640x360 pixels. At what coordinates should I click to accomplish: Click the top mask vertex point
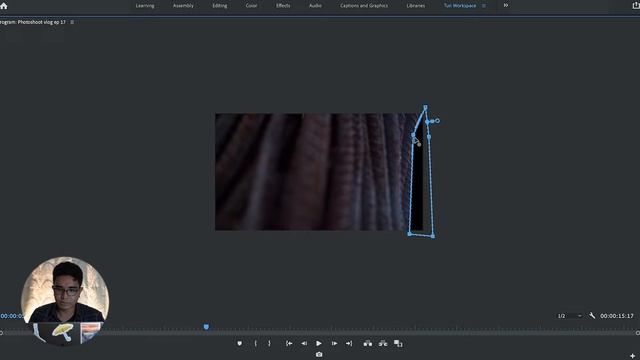pos(425,107)
